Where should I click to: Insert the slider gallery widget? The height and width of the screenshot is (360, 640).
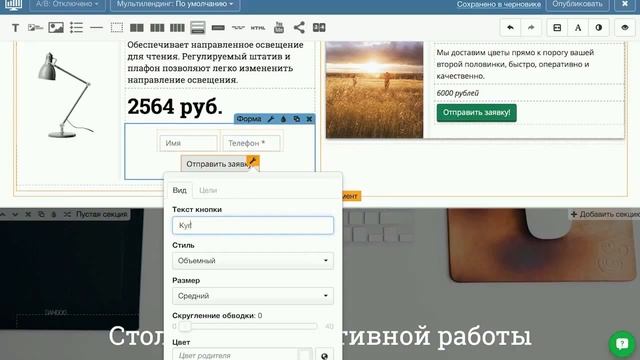[319, 27]
